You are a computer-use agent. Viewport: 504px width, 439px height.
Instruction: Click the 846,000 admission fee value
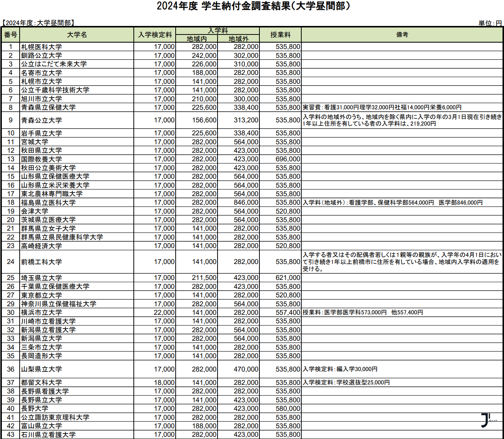(x=246, y=203)
